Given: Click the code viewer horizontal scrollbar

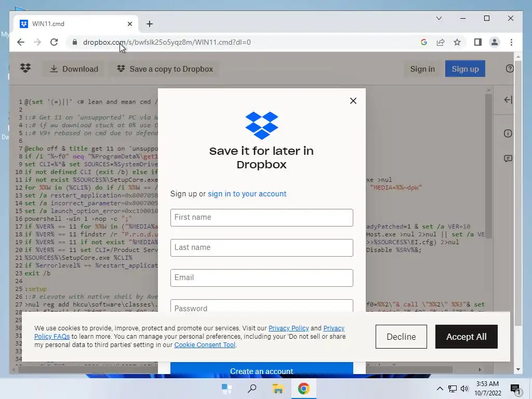Looking at the screenshot, I should [234, 369].
